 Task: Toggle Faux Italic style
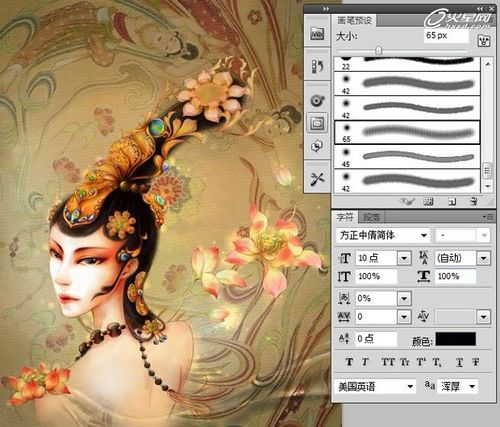point(365,362)
